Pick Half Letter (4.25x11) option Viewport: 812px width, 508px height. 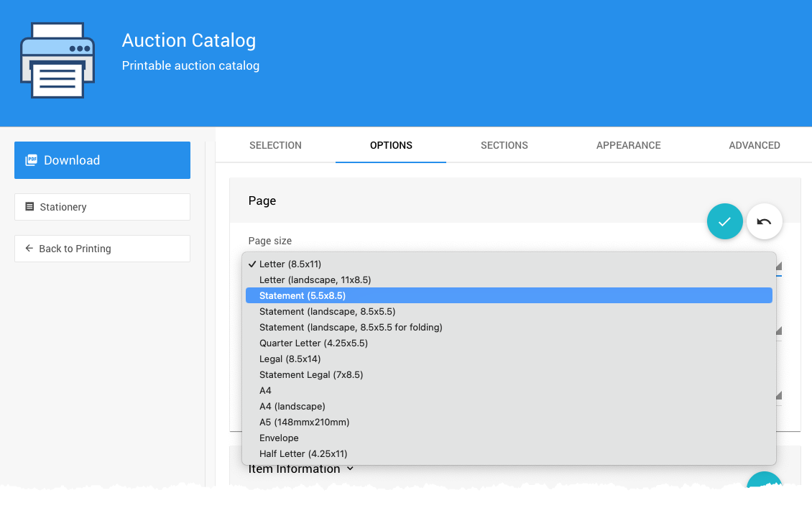click(303, 453)
